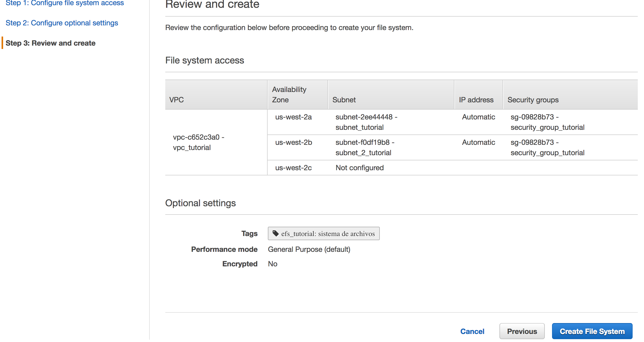Click the Cancel link

point(472,331)
